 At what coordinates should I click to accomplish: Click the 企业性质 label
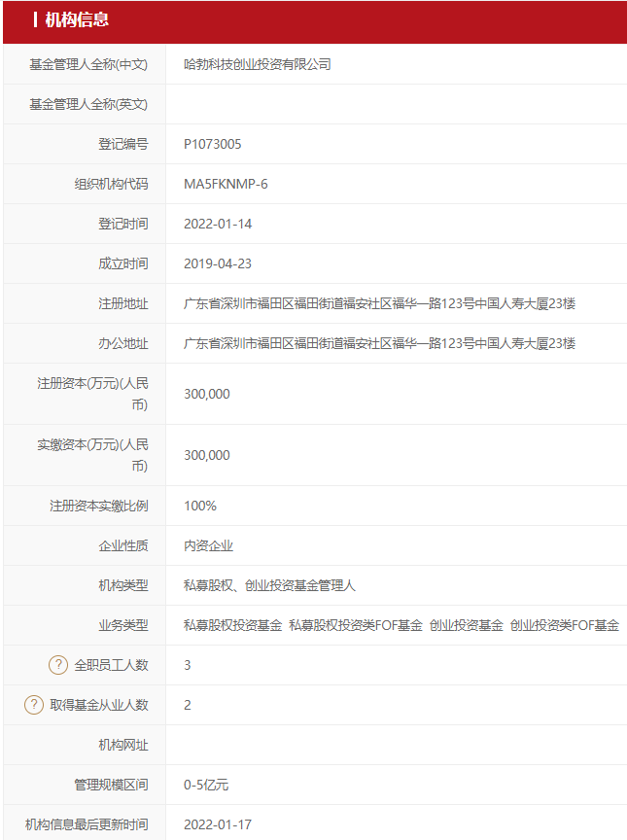(123, 545)
